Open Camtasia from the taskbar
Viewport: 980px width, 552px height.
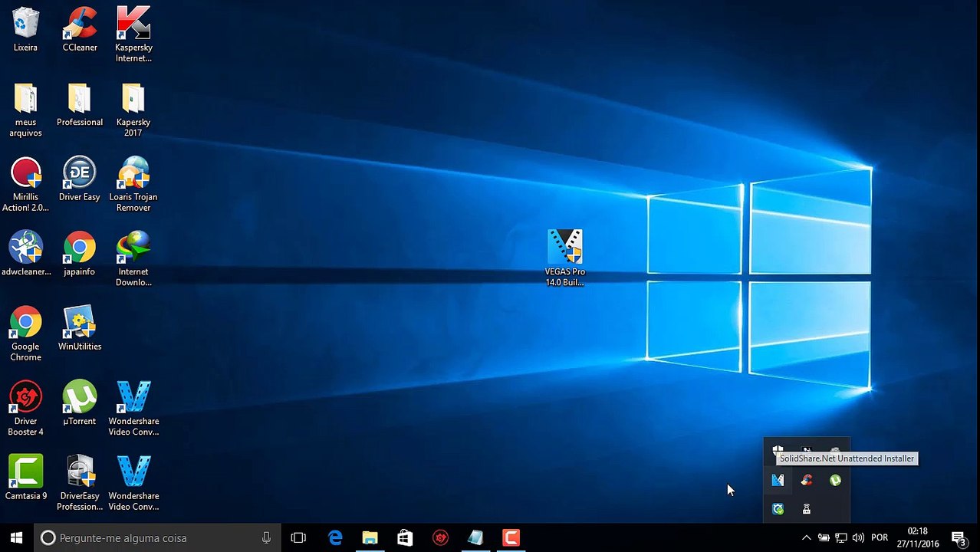(x=511, y=538)
